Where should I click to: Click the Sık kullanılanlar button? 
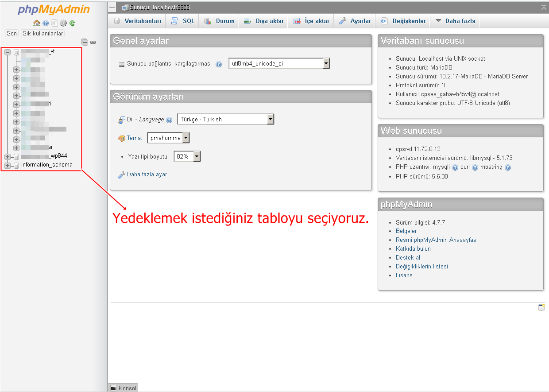[43, 33]
